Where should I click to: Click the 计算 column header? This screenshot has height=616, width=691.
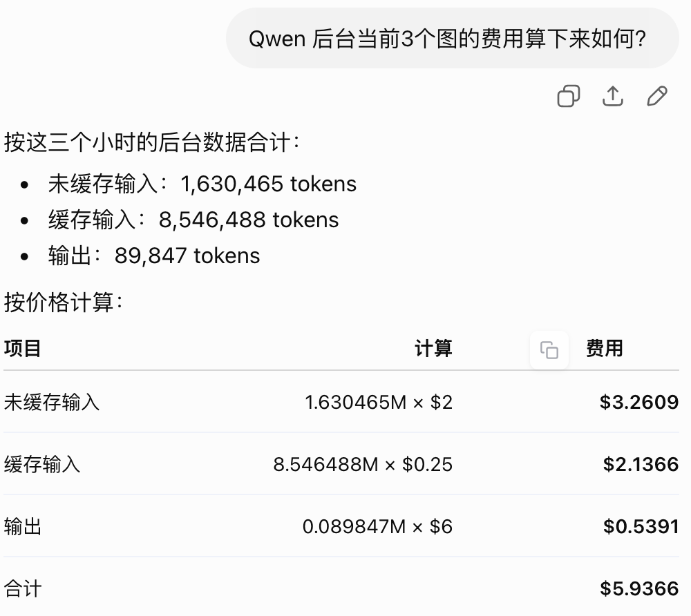pyautogui.click(x=433, y=348)
